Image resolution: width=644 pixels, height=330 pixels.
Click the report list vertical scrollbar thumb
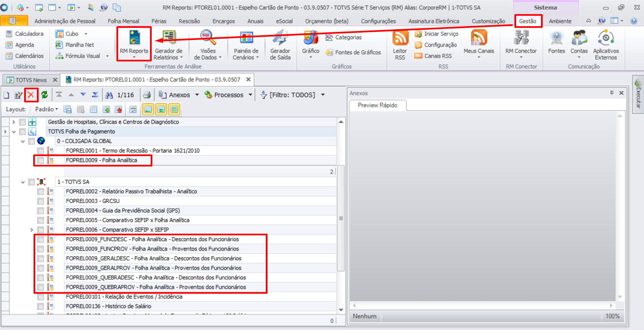tap(341, 218)
